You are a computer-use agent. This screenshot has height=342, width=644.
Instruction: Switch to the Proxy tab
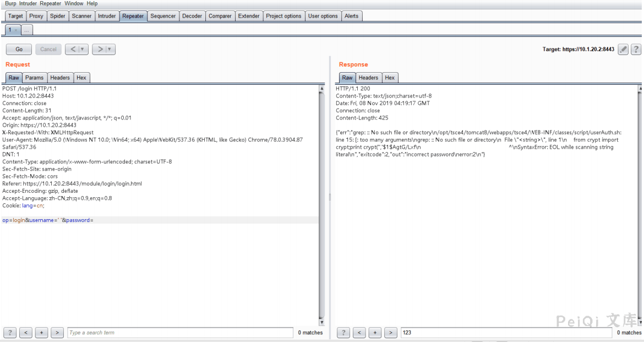pos(36,16)
